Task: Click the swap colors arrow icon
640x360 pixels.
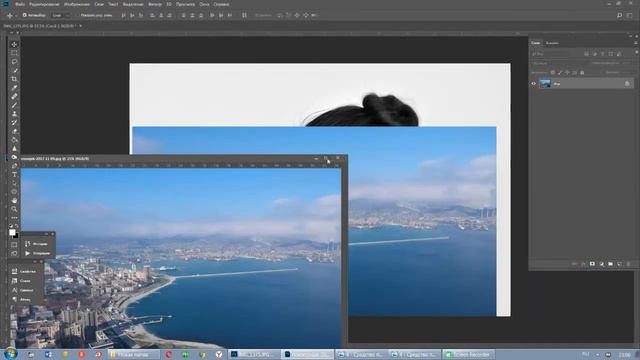Action: [17, 226]
